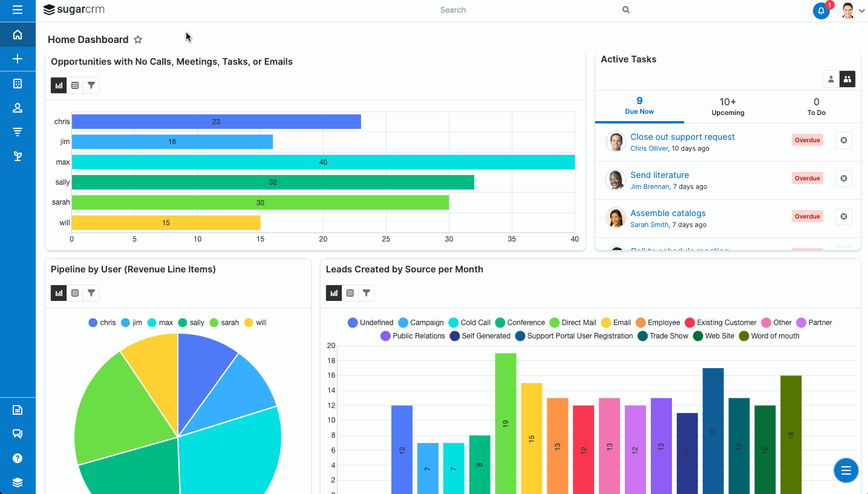Viewport: 868px width, 494px height.
Task: Open the chat bubbles icon in the sidebar
Action: [18, 434]
